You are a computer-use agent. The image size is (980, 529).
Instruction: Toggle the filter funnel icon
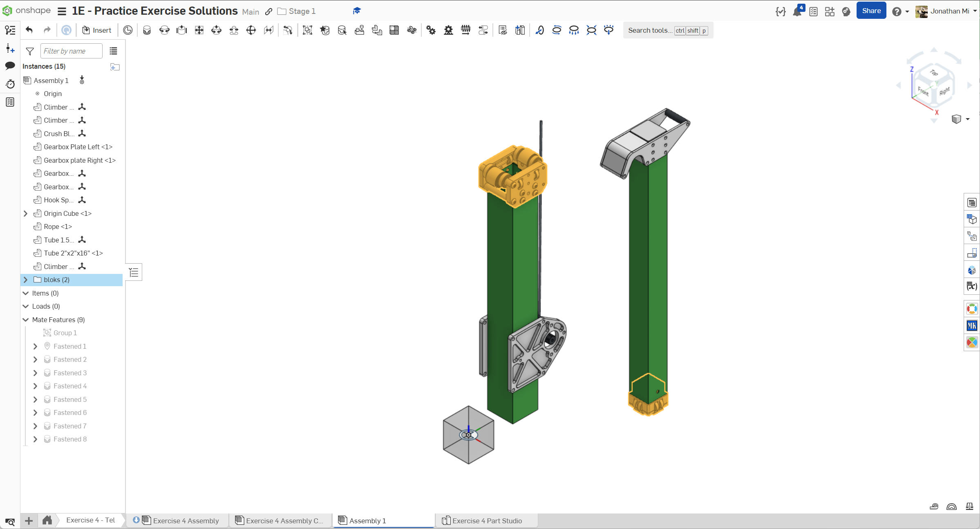click(30, 51)
